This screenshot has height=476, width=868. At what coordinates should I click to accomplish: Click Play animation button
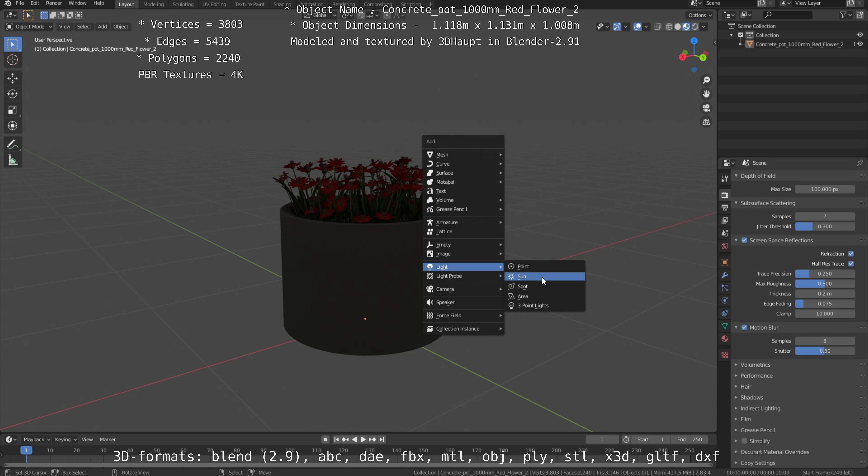pyautogui.click(x=363, y=440)
